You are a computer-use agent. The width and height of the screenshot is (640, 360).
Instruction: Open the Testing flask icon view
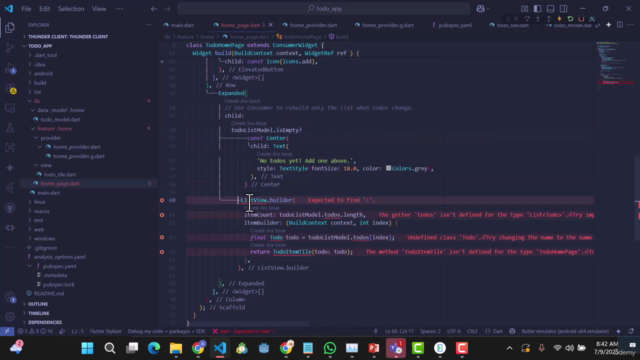point(10,128)
